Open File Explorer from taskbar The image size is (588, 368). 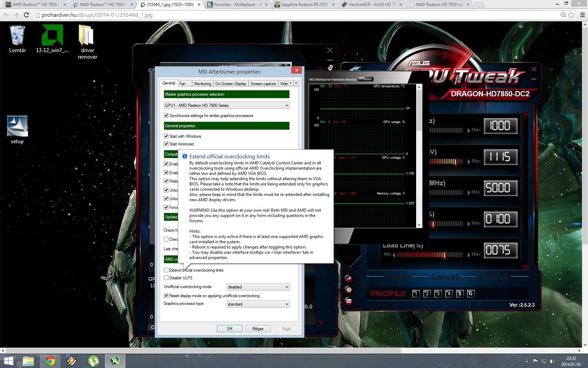point(28,361)
